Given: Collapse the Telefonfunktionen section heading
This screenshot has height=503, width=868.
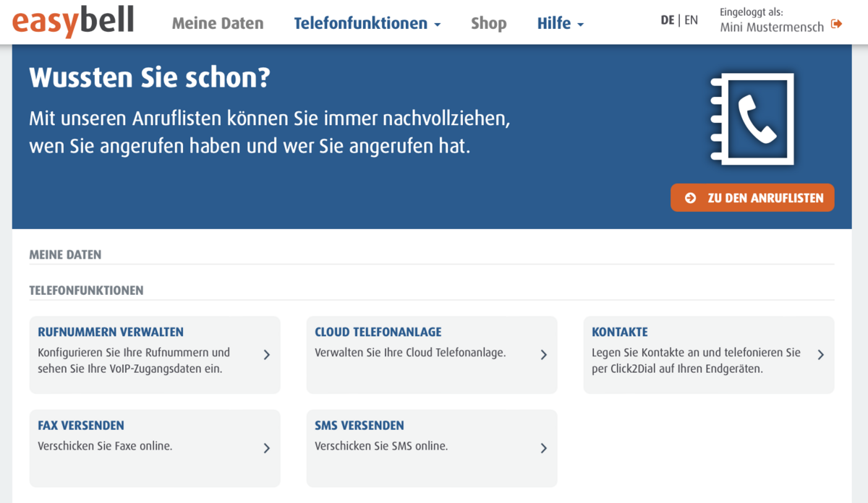Looking at the screenshot, I should pyautogui.click(x=86, y=291).
